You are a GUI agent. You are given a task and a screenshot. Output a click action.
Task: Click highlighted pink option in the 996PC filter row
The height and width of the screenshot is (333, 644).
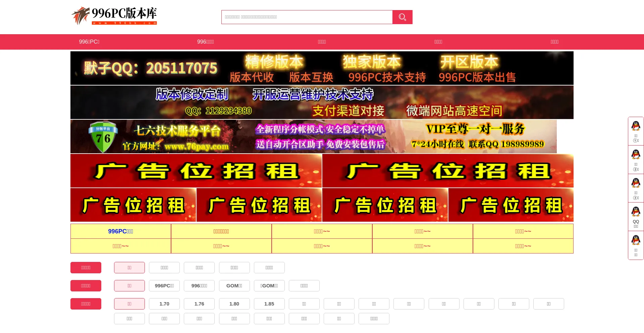coord(129,286)
